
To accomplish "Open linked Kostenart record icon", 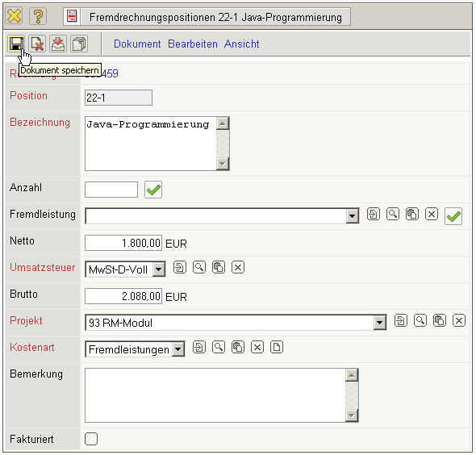I will (199, 347).
